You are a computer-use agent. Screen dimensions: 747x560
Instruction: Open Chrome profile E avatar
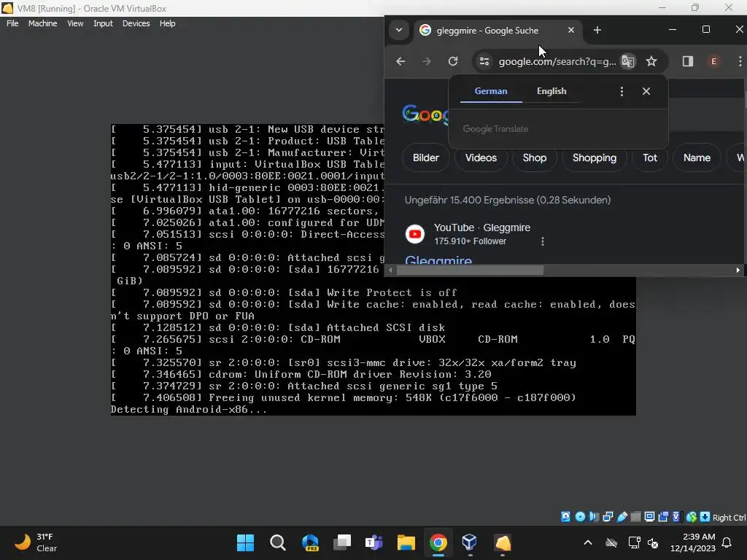point(713,61)
